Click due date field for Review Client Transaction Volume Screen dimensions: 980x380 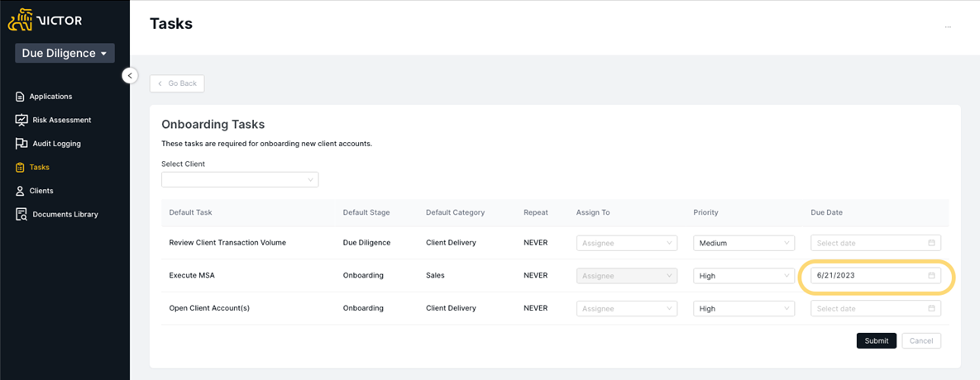click(x=876, y=243)
